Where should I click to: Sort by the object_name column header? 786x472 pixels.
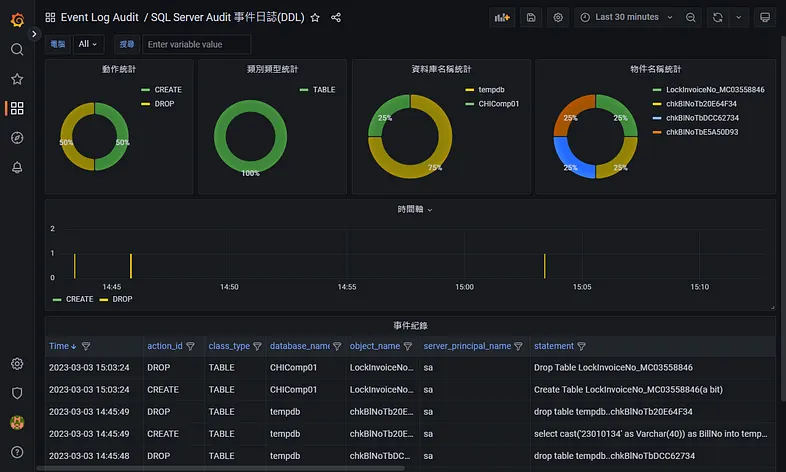click(375, 346)
